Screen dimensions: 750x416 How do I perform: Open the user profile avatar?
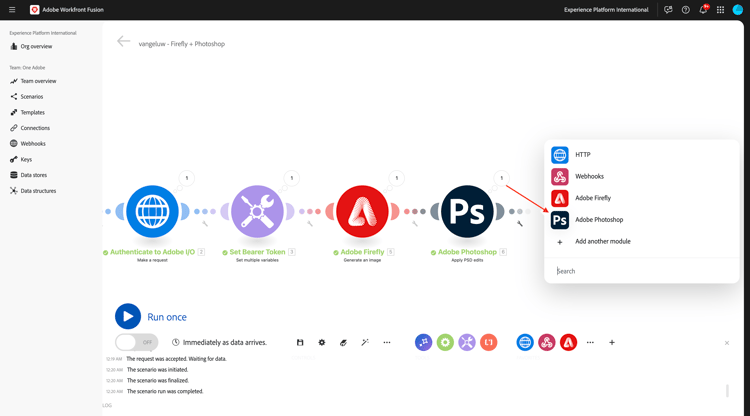(738, 10)
